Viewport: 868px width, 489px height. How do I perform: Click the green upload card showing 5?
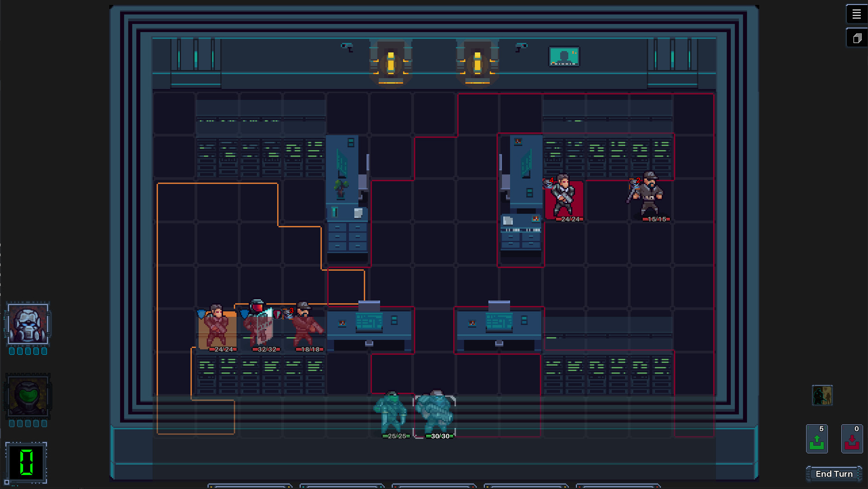pos(816,438)
